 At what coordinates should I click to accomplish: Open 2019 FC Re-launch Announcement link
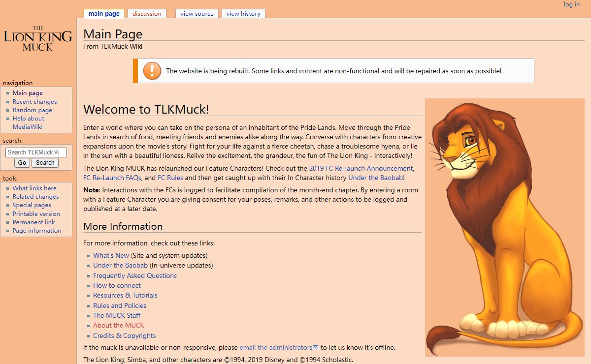click(361, 168)
